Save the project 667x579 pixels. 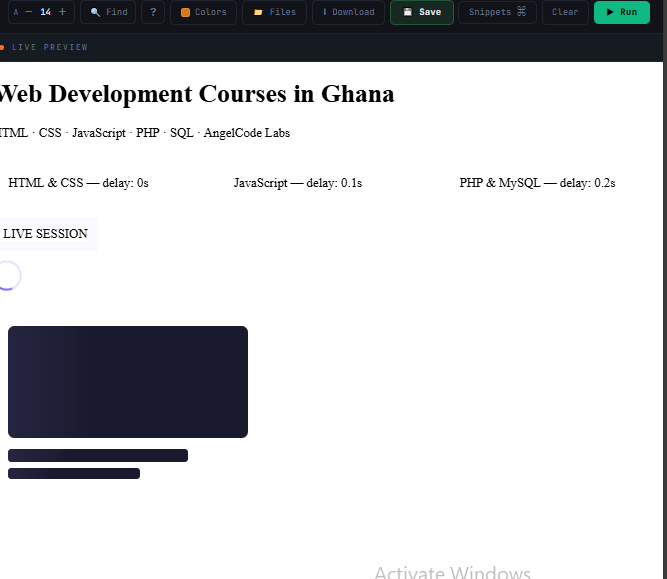pos(422,12)
